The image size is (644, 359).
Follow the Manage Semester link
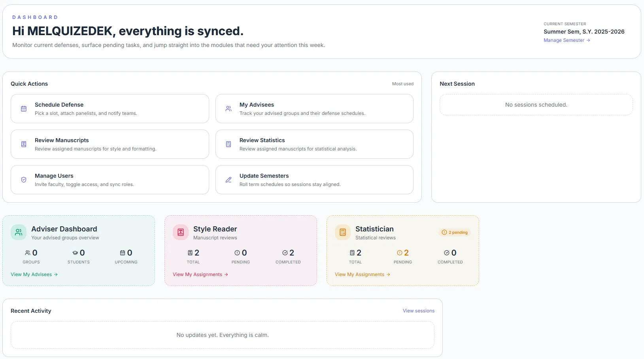[x=567, y=40]
